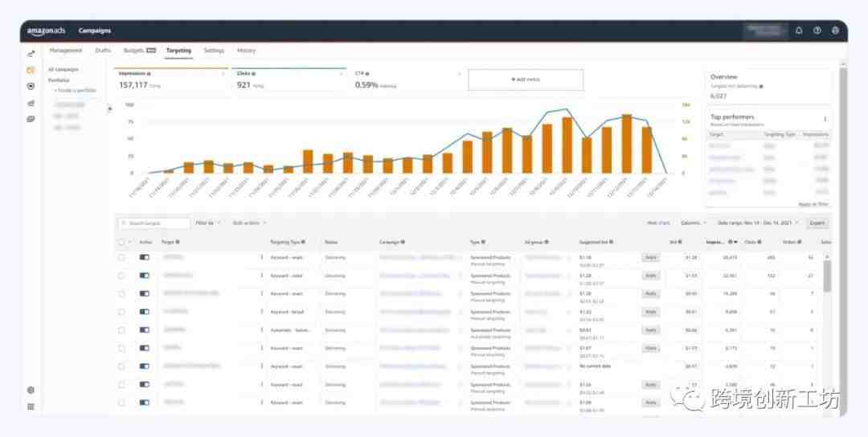The image size is (868, 437).
Task: Click the table vertical scrollbar thumb
Action: point(827,276)
